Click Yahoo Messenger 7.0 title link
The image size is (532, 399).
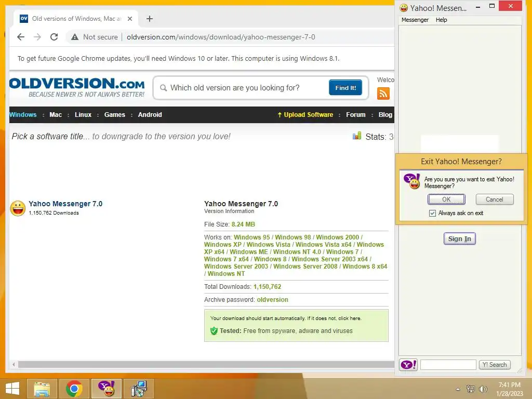pyautogui.click(x=65, y=204)
